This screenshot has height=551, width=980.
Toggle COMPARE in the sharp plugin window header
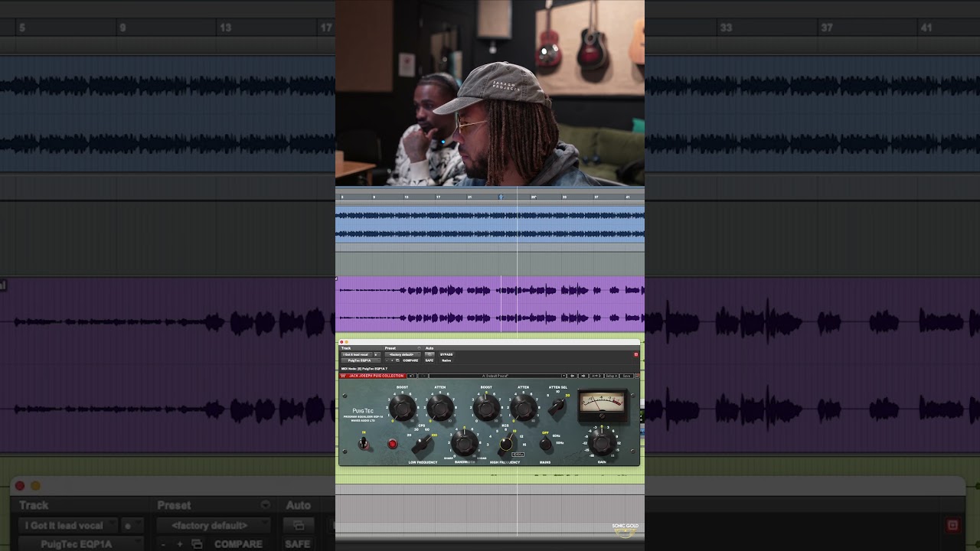coord(410,360)
